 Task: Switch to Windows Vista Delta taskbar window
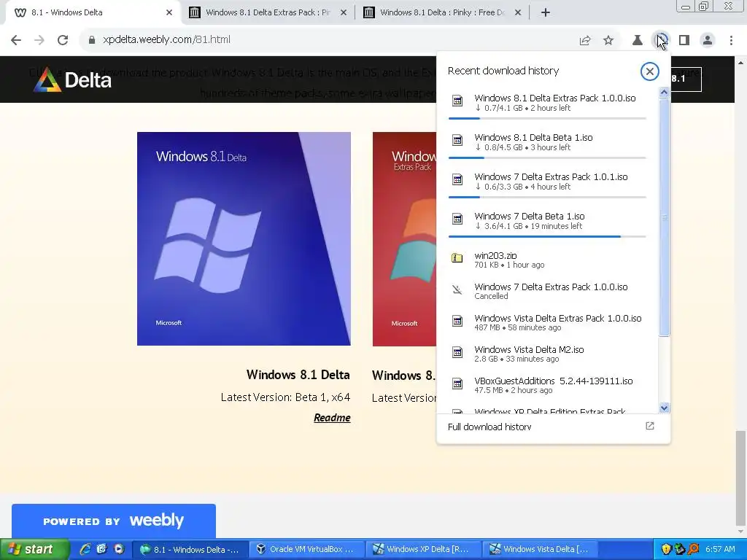(x=540, y=549)
